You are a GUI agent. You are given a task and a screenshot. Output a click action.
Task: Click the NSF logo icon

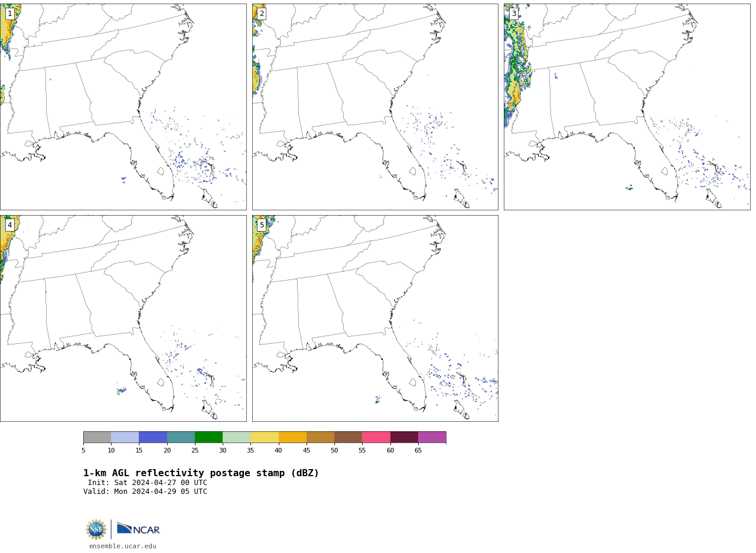tap(96, 529)
